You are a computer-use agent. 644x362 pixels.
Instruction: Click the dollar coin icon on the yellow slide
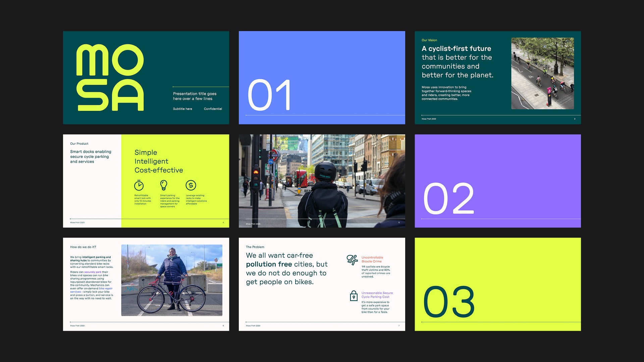(x=191, y=185)
